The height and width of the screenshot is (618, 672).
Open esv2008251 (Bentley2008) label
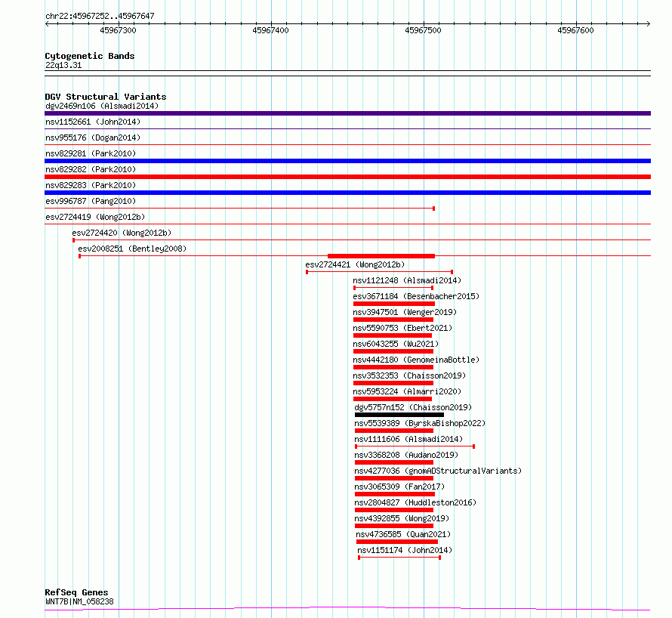[x=132, y=249]
